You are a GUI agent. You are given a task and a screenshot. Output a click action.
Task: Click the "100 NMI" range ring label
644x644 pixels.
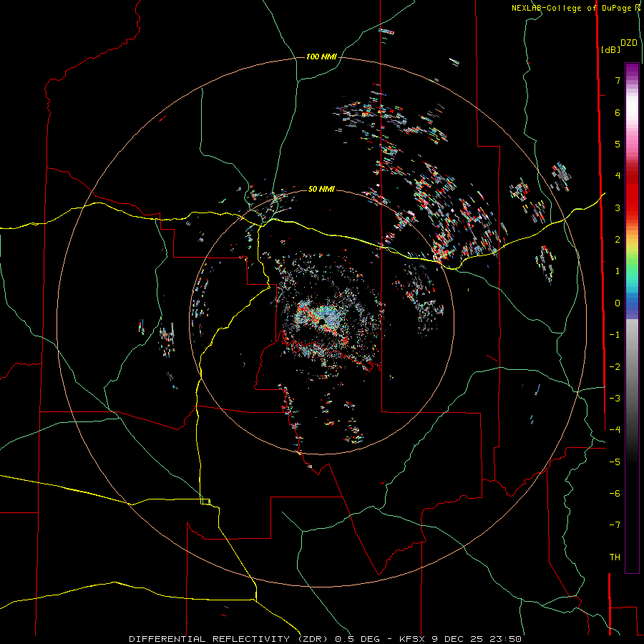point(321,57)
